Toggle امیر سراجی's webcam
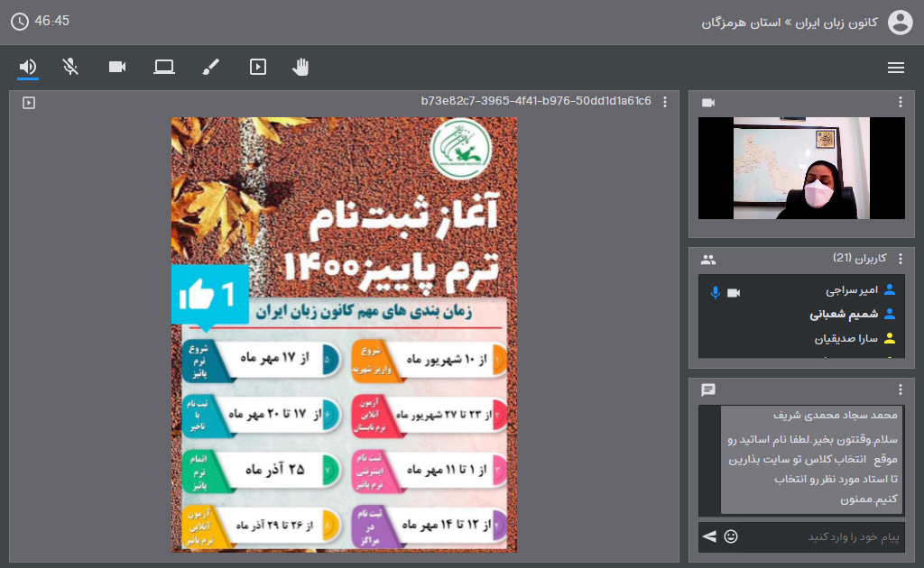 click(733, 291)
